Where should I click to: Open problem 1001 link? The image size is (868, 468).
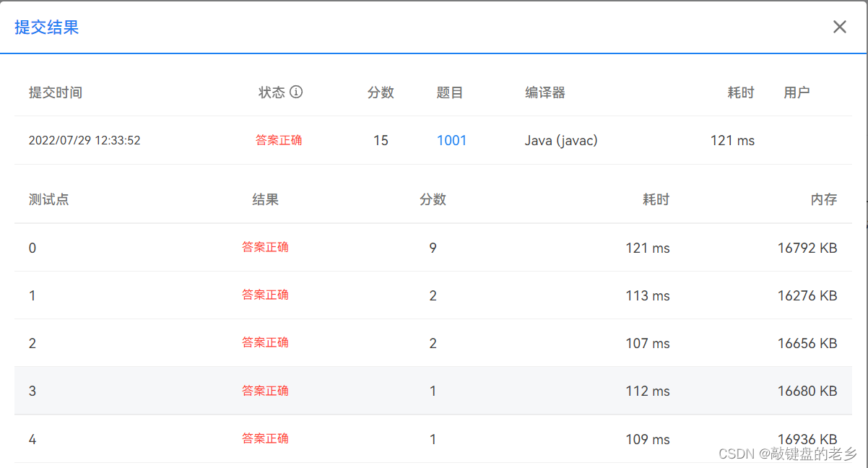(x=451, y=140)
